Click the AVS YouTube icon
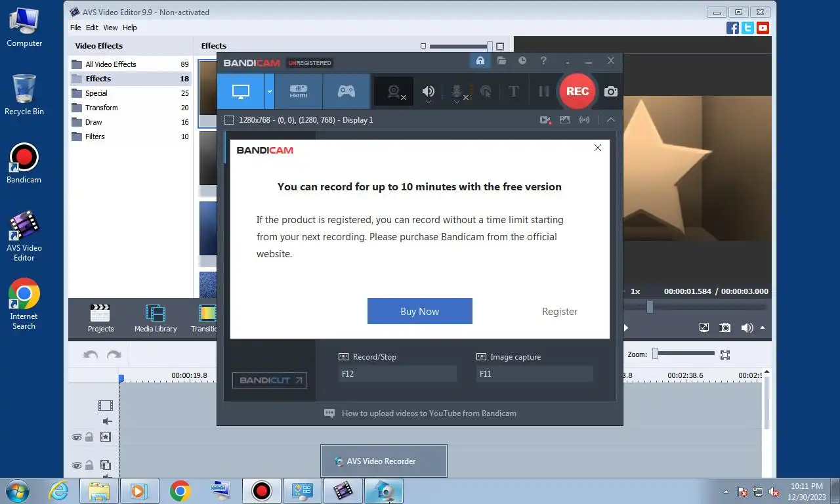Image resolution: width=840 pixels, height=504 pixels. pyautogui.click(x=763, y=28)
